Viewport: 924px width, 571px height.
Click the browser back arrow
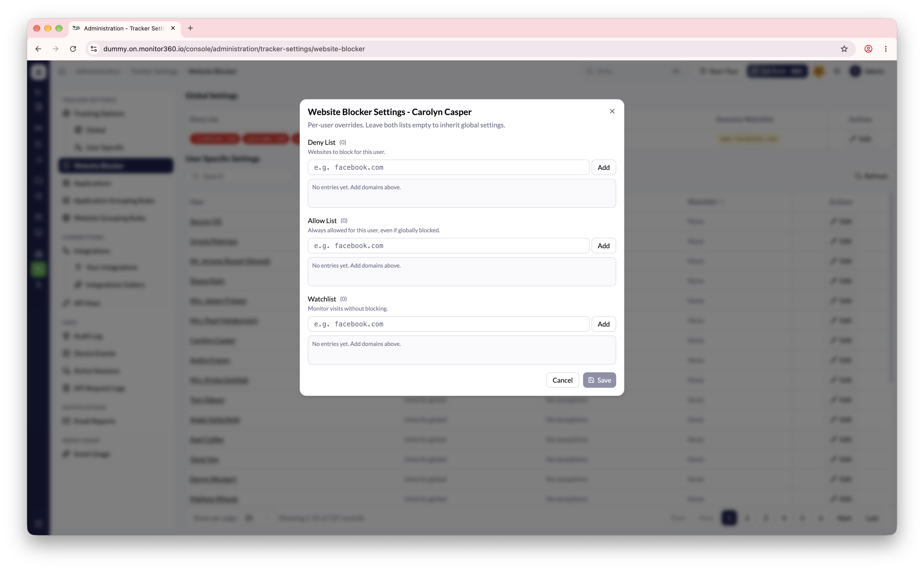38,49
